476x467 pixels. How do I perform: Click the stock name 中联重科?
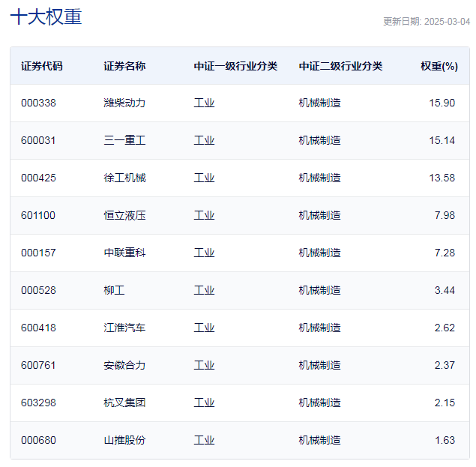pyautogui.click(x=124, y=253)
